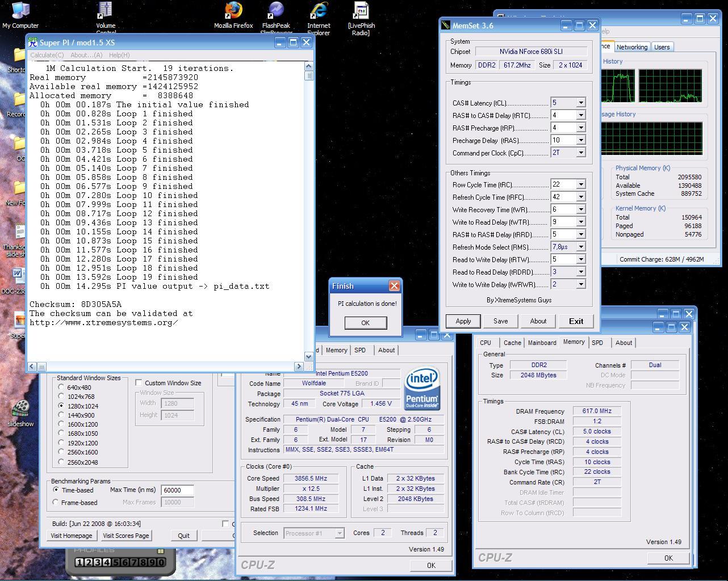Screen dimensions: 728x581
Task: Click the MemSet 3.6 title bar icon
Action: point(446,26)
